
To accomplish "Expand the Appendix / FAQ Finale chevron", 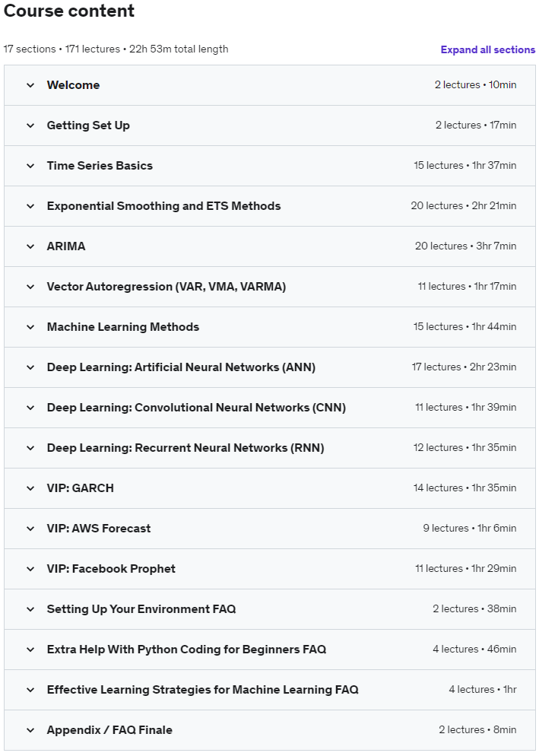I will point(30,730).
